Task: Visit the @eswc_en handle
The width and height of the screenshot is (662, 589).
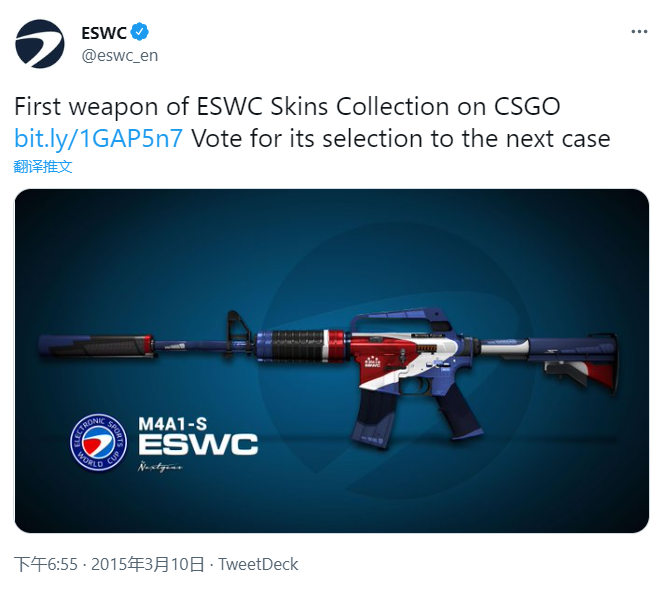Action: pos(119,55)
